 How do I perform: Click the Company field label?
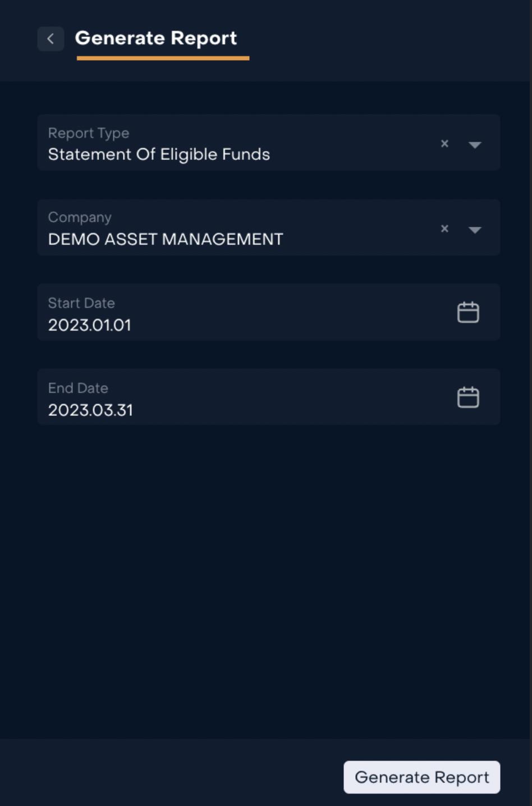[80, 217]
